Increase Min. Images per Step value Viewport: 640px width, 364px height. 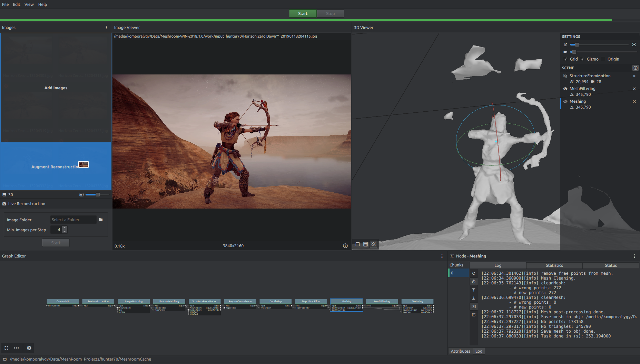pos(65,228)
